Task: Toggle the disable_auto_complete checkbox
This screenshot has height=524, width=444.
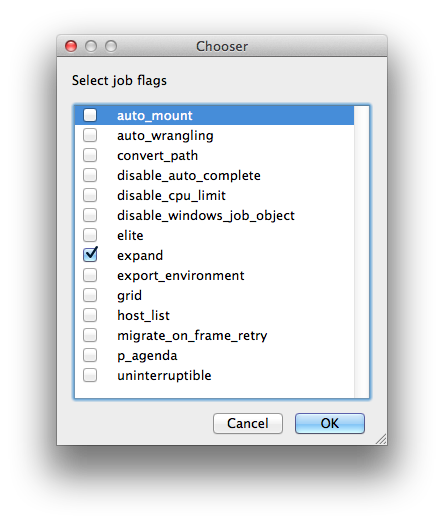Action: click(90, 175)
